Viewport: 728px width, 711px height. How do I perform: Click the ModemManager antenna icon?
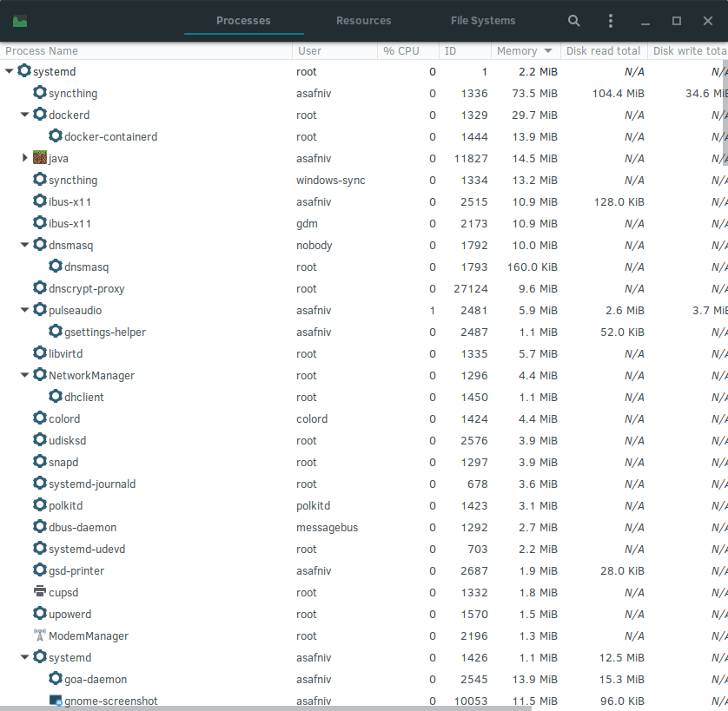(x=40, y=635)
